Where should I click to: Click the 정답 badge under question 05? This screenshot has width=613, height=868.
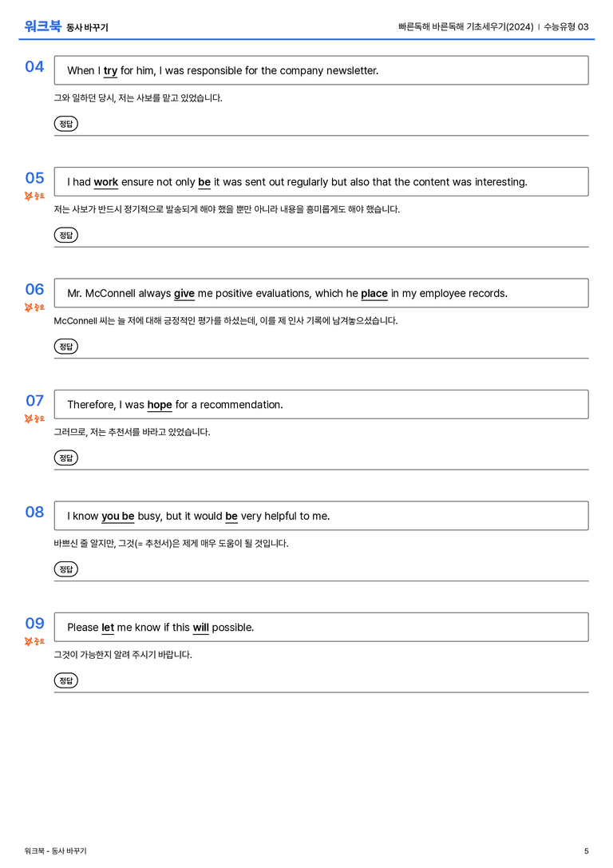coord(65,235)
